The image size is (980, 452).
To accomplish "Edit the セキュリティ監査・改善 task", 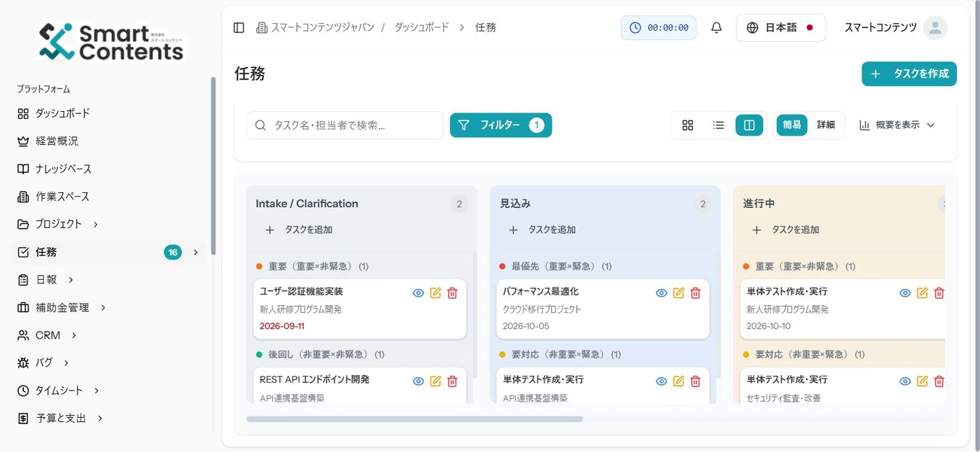I will tap(922, 381).
